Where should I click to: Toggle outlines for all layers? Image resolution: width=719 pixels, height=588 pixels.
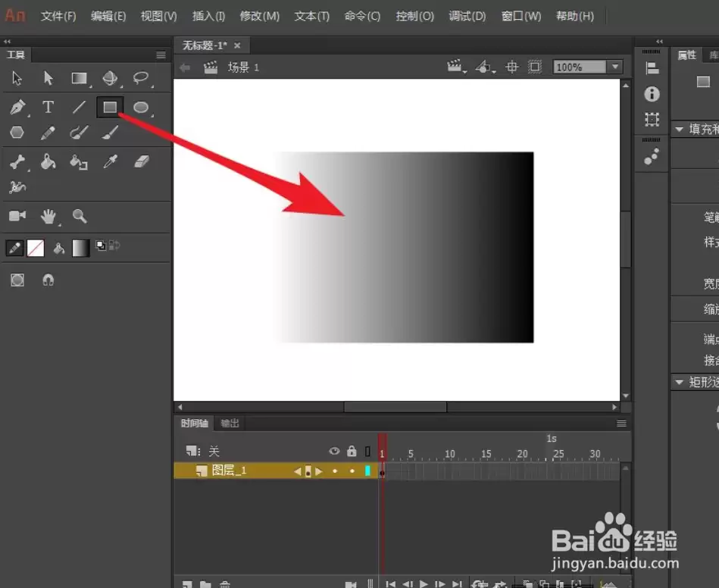[x=367, y=452]
